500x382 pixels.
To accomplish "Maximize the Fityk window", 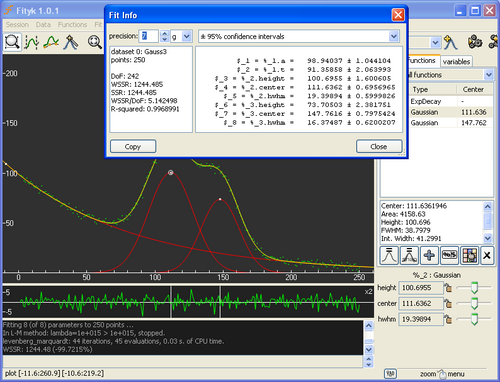I will pyautogui.click(x=475, y=11).
